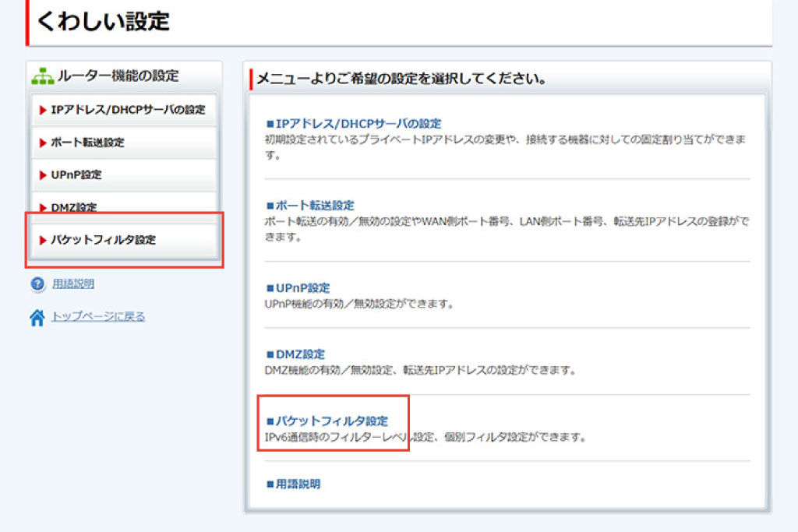Click red arrow beside sidebar パケットフィルタ設定
This screenshot has height=532, width=798.
[x=43, y=240]
